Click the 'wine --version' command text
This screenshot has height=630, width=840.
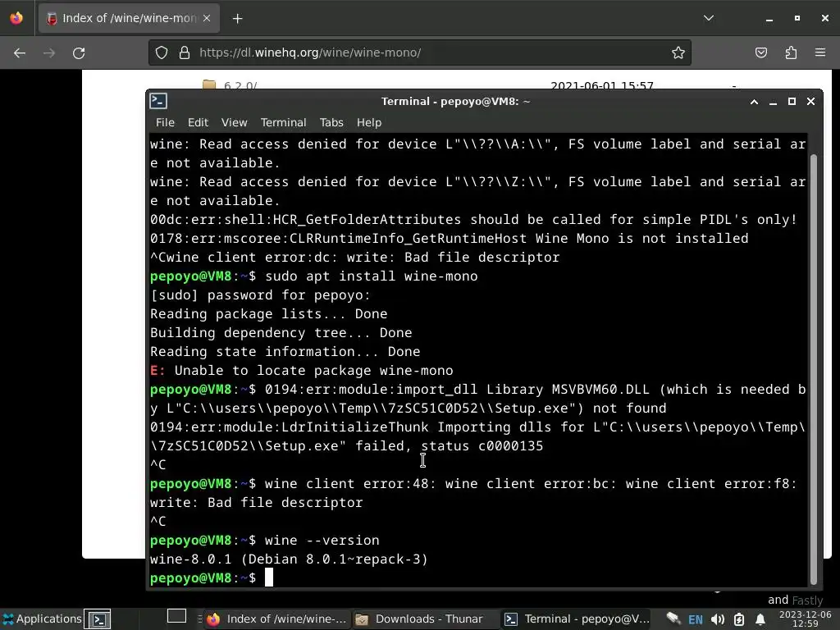point(322,541)
